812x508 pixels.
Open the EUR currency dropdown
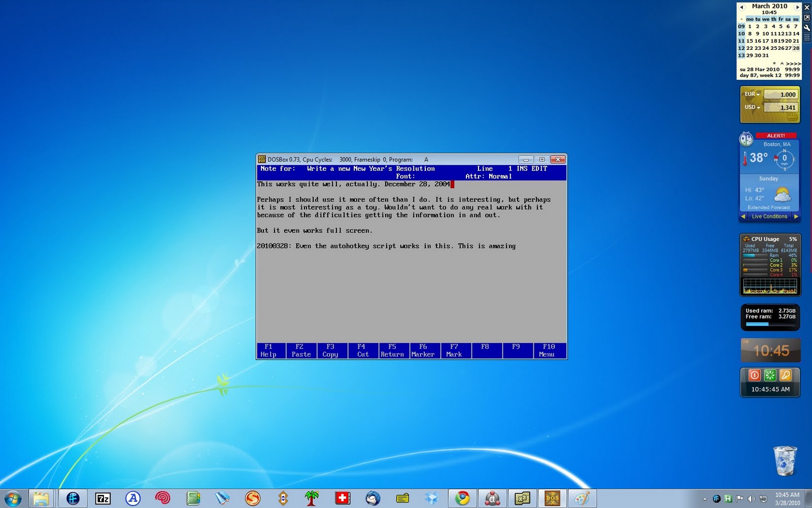[x=752, y=94]
